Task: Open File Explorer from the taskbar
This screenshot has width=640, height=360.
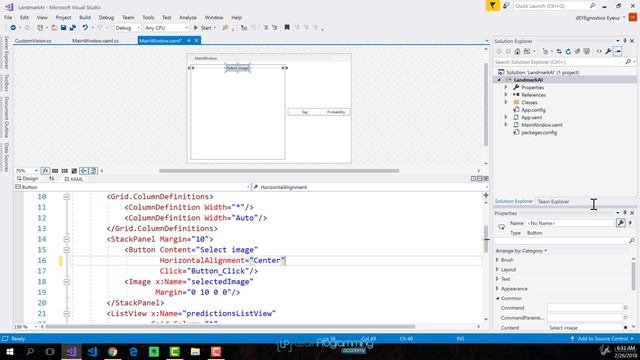Action: point(195,351)
